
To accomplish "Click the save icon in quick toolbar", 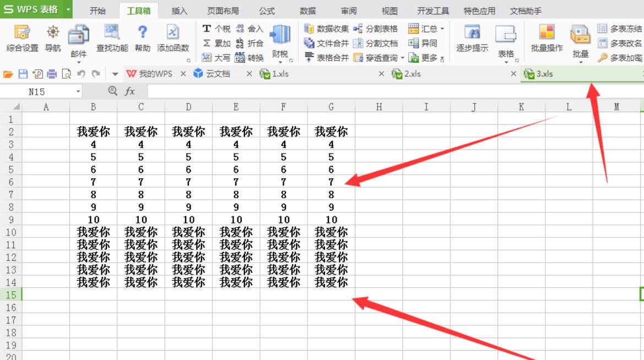I will click(23, 74).
